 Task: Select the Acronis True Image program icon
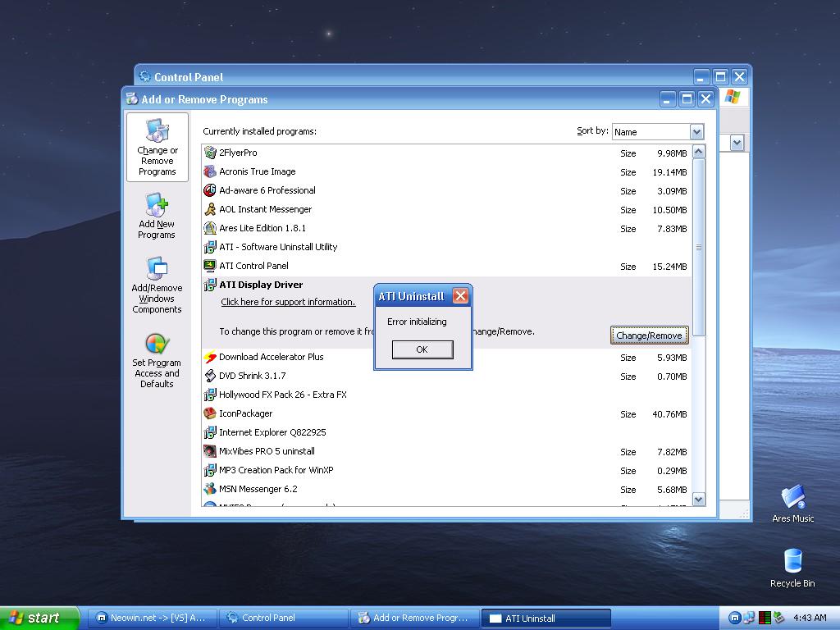point(212,171)
